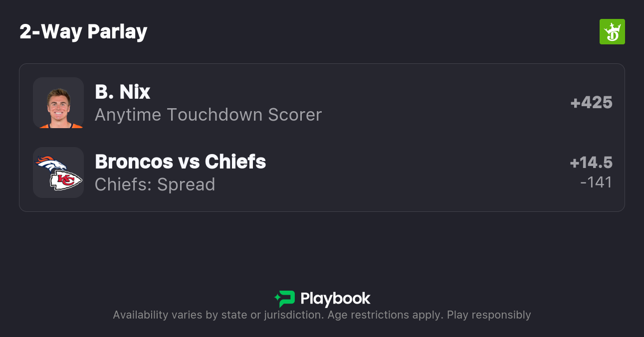The width and height of the screenshot is (644, 337).
Task: Select the B. Nix player name
Action: (x=123, y=92)
